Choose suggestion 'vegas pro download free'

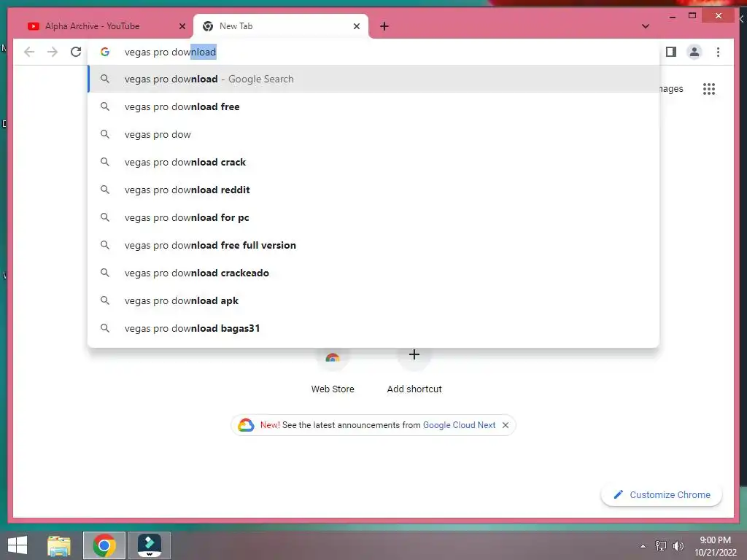373,106
